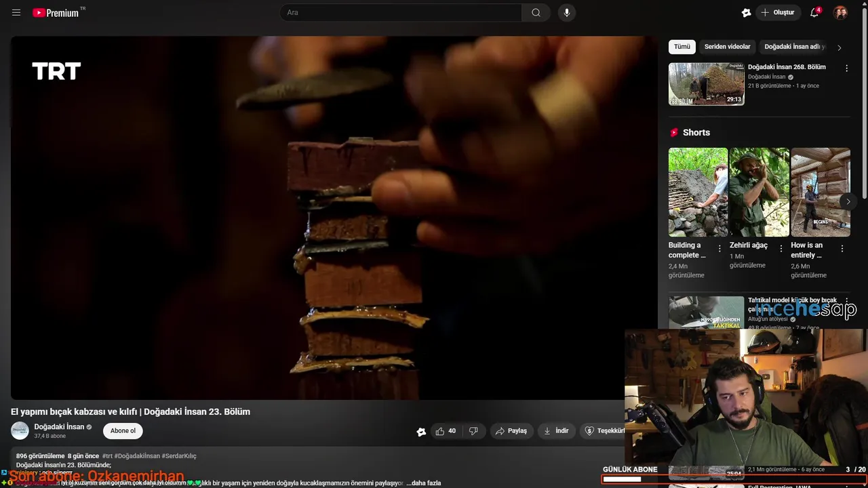Select the Tümü filter chip
The height and width of the screenshot is (488, 868).
(682, 47)
